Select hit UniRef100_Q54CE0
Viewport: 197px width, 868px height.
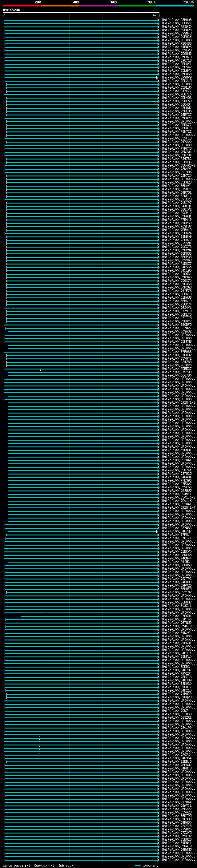point(177,626)
